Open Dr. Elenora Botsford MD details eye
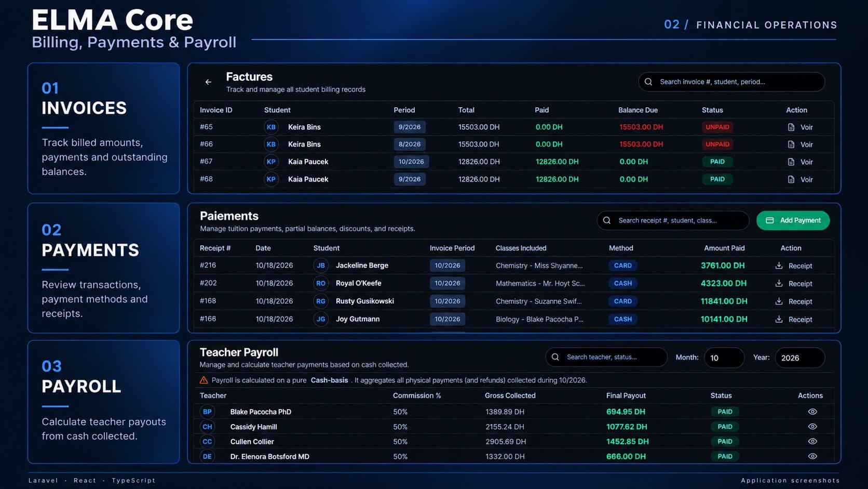Screen dimensions: 868x489 click(x=812, y=456)
